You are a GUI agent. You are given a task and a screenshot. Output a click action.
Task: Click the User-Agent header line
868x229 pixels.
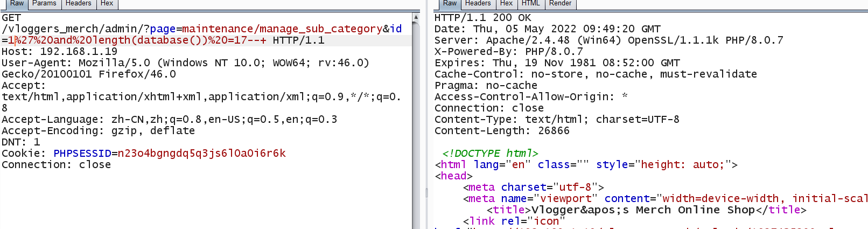[186, 63]
